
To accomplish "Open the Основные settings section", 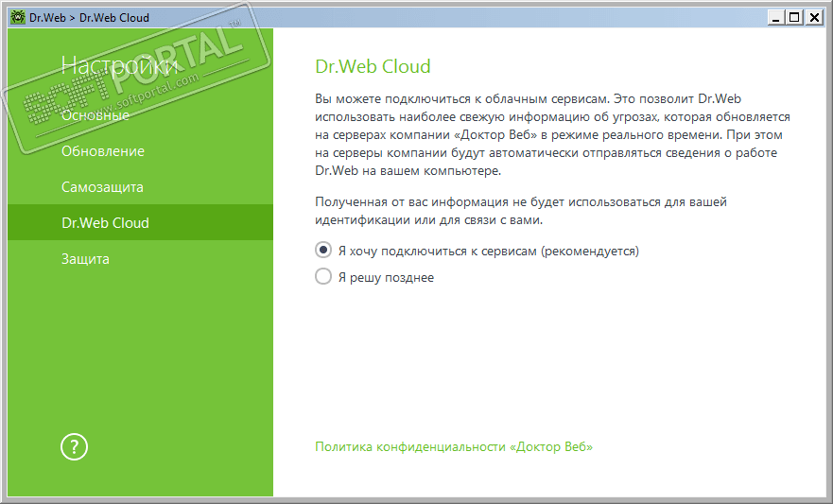I will pyautogui.click(x=95, y=115).
